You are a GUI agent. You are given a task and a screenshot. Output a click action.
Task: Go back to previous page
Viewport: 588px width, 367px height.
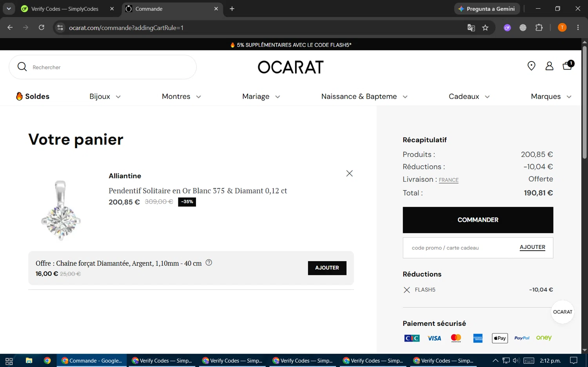(x=10, y=27)
